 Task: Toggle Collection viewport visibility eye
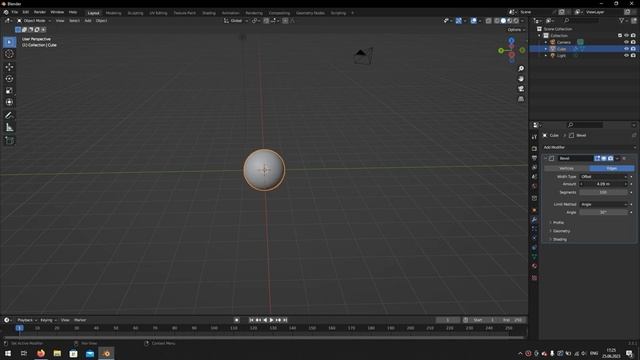[x=626, y=36]
